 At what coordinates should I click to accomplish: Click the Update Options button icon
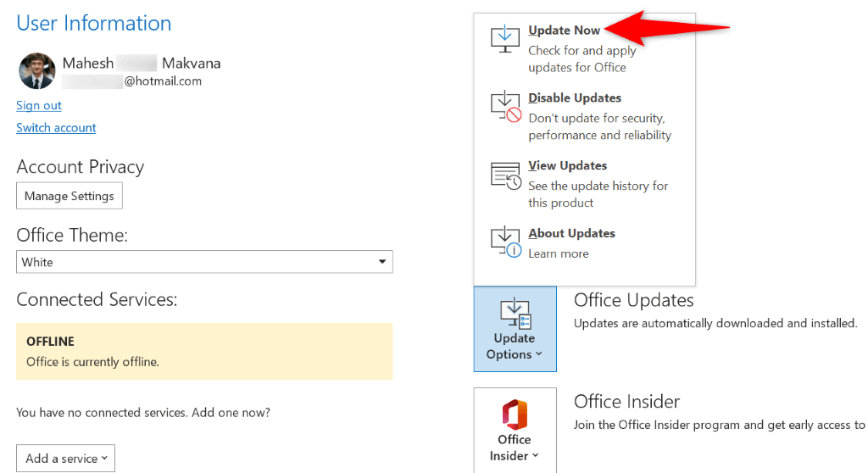515,314
